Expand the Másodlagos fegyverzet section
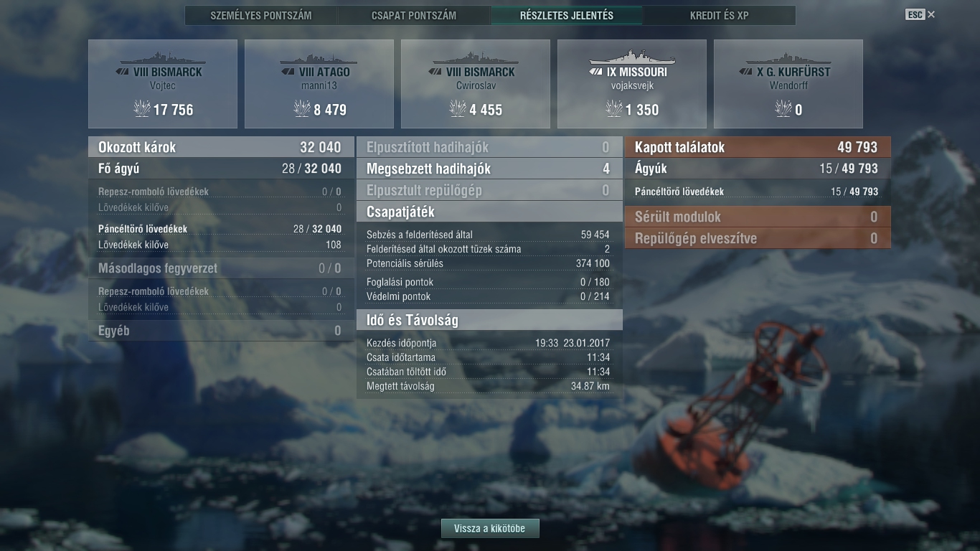Viewport: 980px width, 551px height. pos(221,268)
